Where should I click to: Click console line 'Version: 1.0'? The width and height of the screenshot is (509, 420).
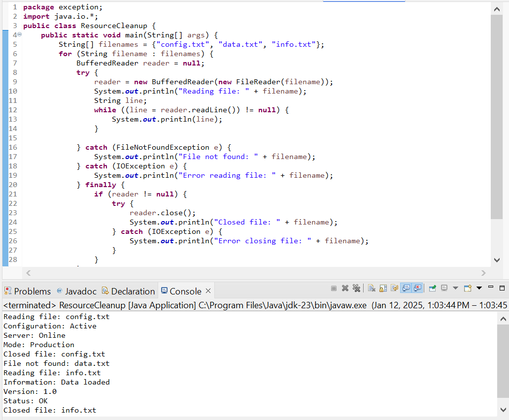30,391
